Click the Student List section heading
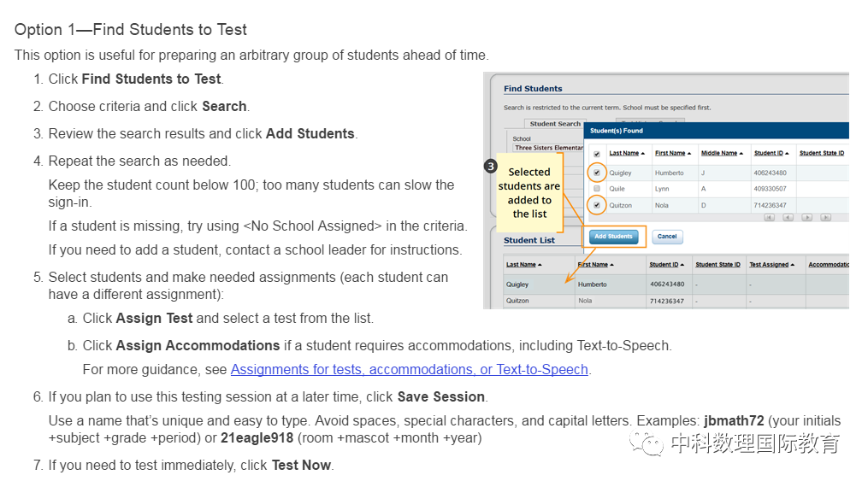The image size is (868, 481). coord(529,241)
